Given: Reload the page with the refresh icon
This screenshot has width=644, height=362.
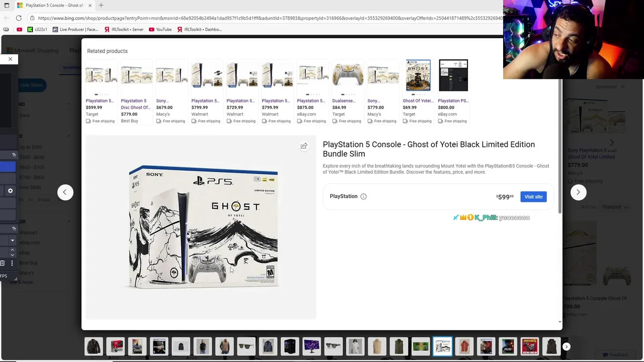Looking at the screenshot, I should (19, 18).
